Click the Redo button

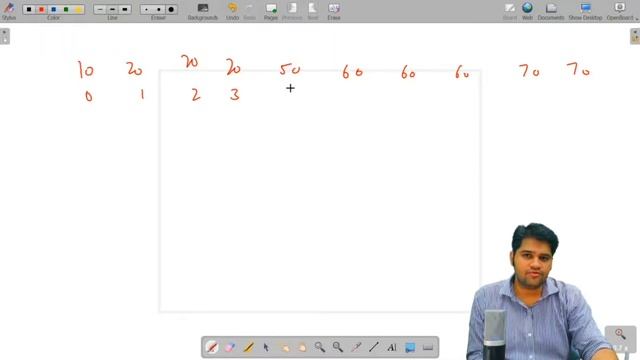pyautogui.click(x=249, y=11)
